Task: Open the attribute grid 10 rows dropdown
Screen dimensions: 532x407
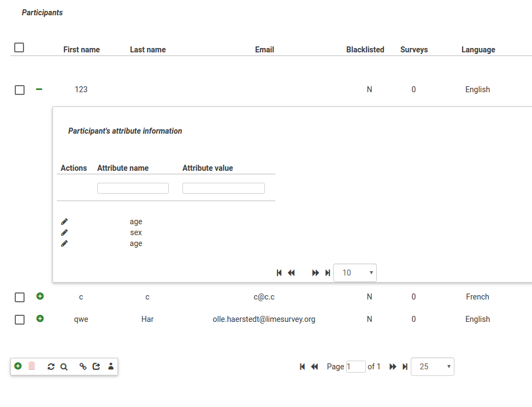Action: coord(354,273)
